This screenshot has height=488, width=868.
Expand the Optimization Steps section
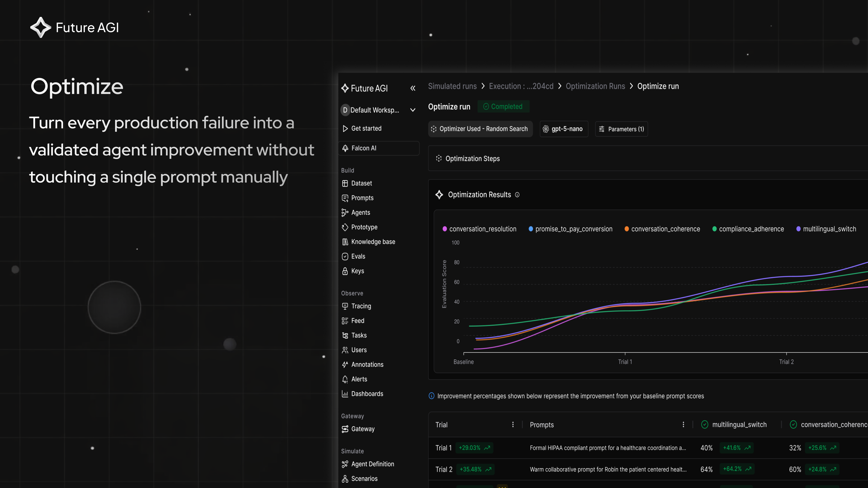pyautogui.click(x=648, y=159)
